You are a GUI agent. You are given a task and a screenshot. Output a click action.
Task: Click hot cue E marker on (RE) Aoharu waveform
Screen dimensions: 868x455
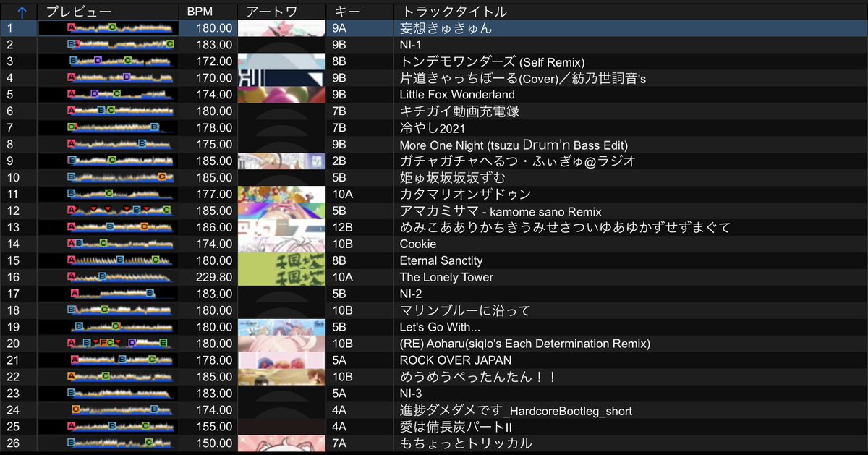163,344
